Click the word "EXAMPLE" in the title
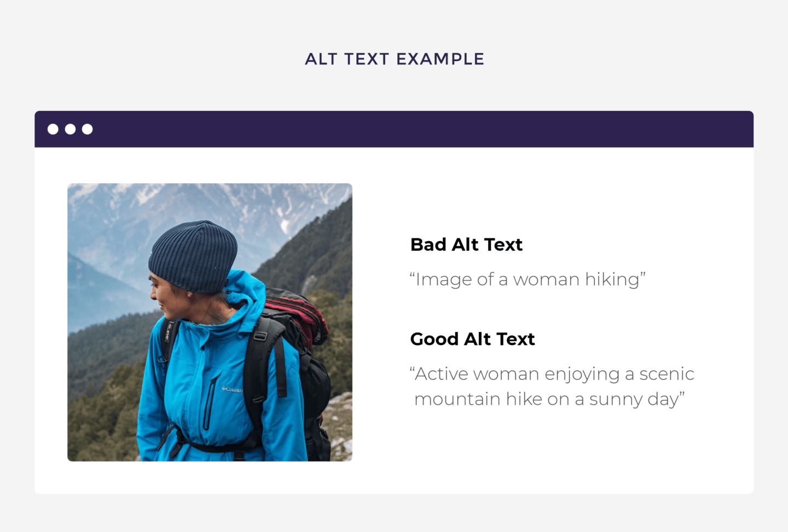This screenshot has width=788, height=532. pyautogui.click(x=440, y=59)
